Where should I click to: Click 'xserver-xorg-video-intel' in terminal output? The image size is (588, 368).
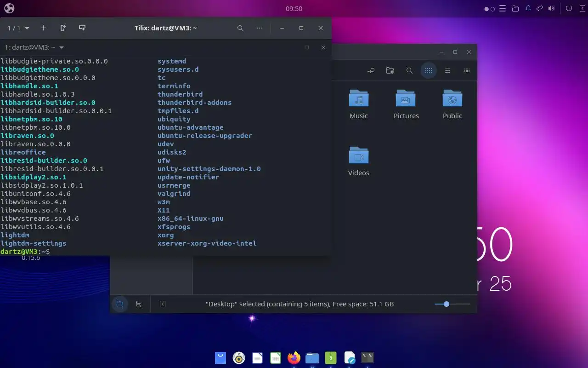[x=207, y=243]
